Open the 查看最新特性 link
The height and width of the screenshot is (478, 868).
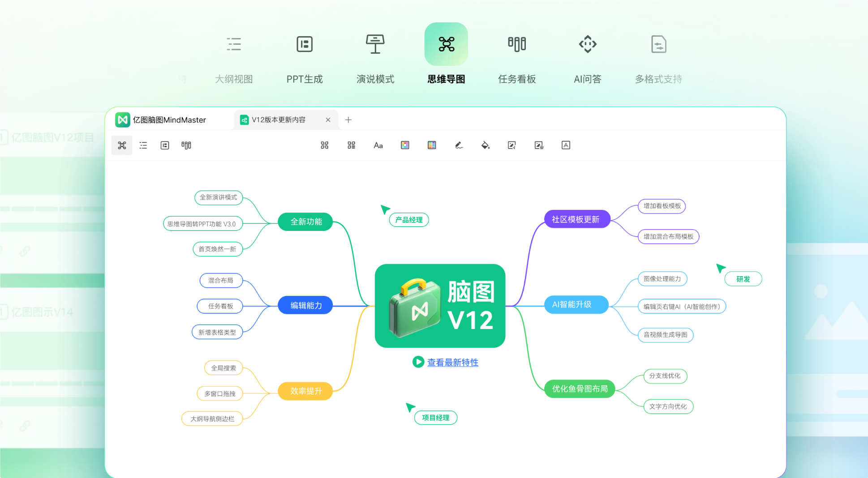[453, 362]
